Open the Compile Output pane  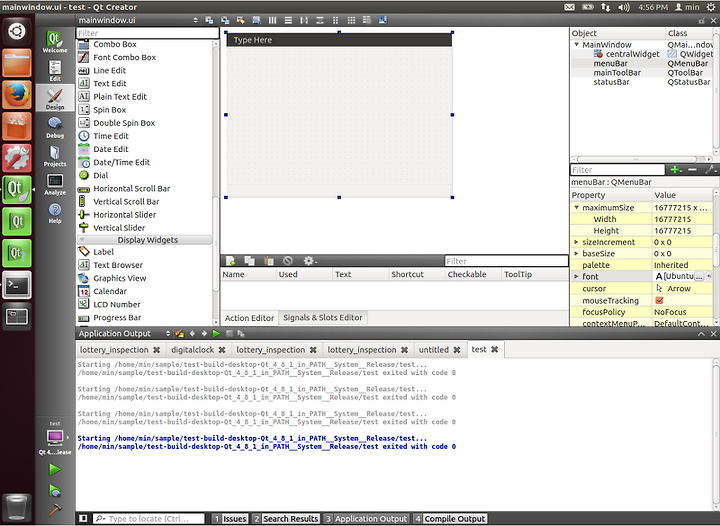pyautogui.click(x=450, y=519)
